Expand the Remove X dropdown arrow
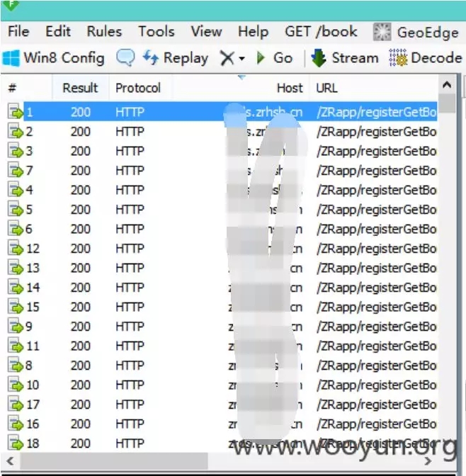Screen dimensions: 466x476 pyautogui.click(x=242, y=58)
